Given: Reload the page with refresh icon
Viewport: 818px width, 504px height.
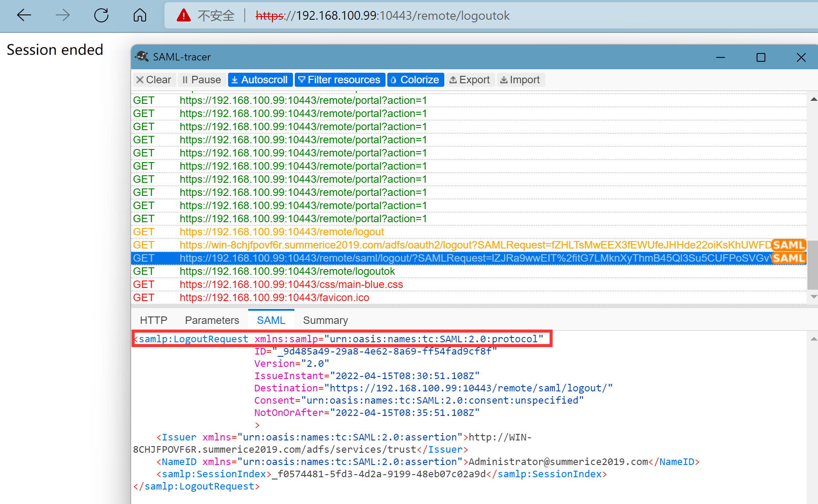Looking at the screenshot, I should click(x=101, y=15).
